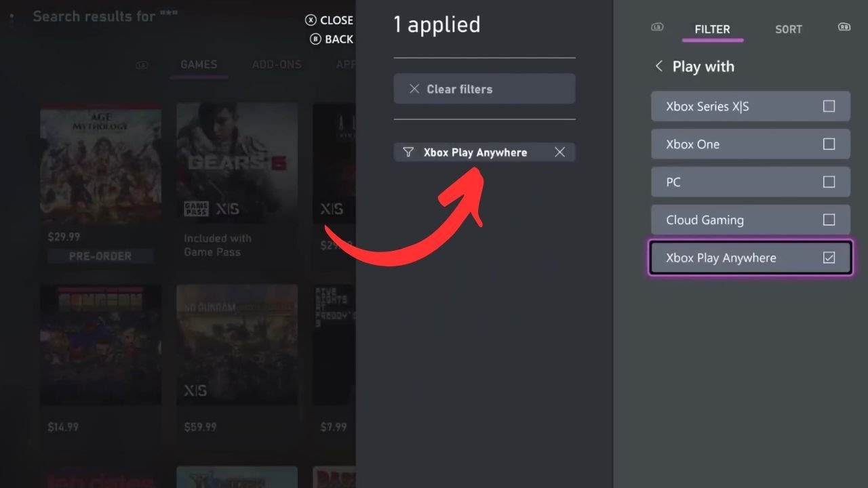Open the $14.99 game tile
The image size is (868, 488).
coord(101,345)
